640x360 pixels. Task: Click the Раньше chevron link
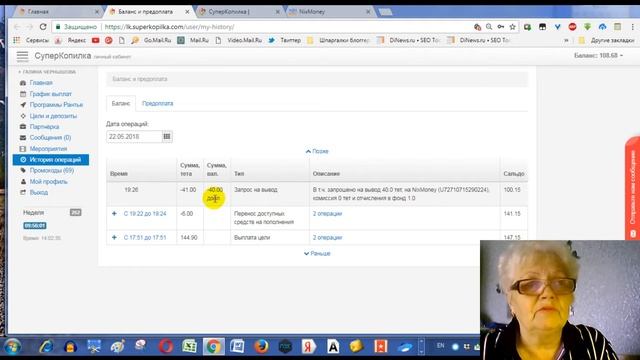pos(317,253)
